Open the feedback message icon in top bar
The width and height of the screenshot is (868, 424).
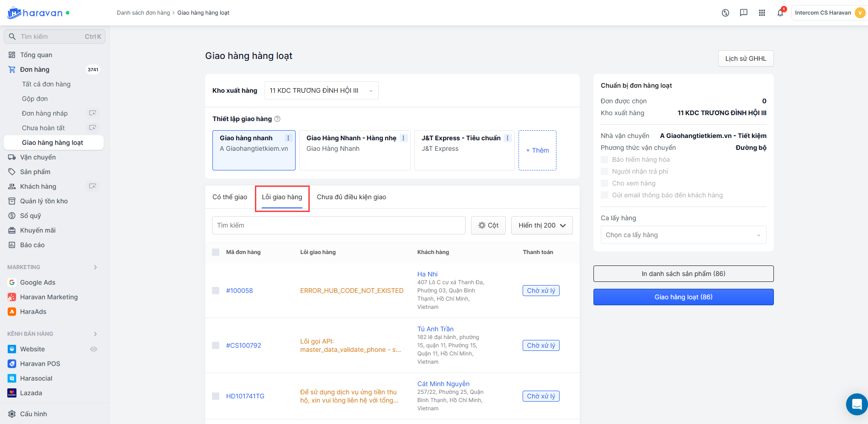pos(744,13)
